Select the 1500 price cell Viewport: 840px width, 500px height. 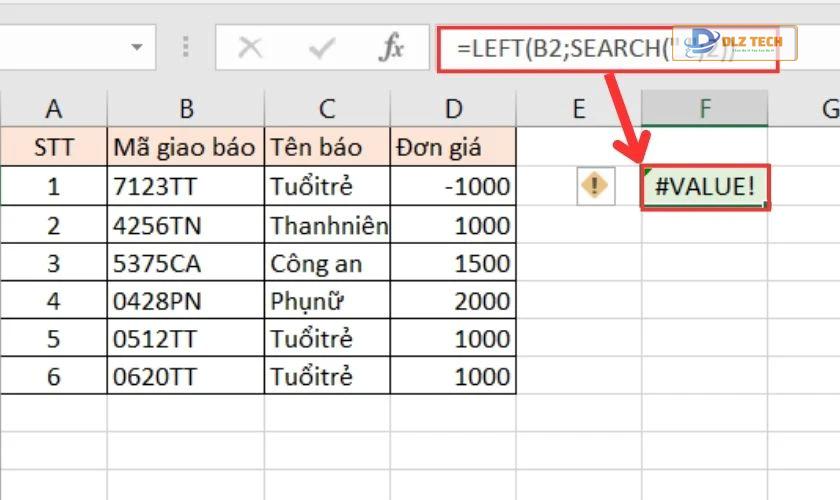[x=453, y=263]
